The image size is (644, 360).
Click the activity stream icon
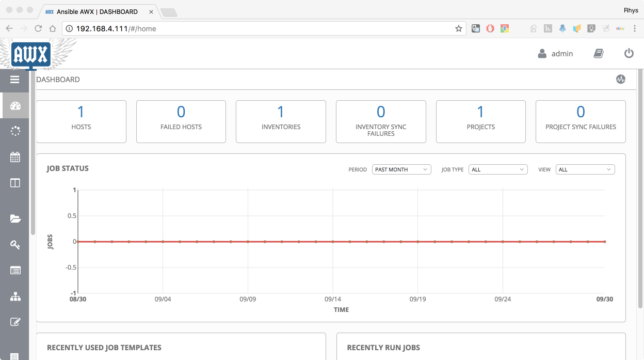(x=620, y=80)
